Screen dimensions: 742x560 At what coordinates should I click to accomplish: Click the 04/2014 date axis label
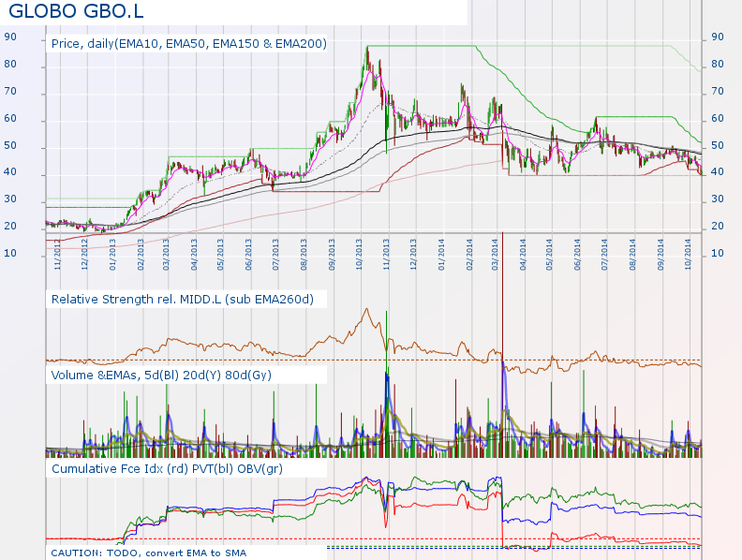(523, 255)
